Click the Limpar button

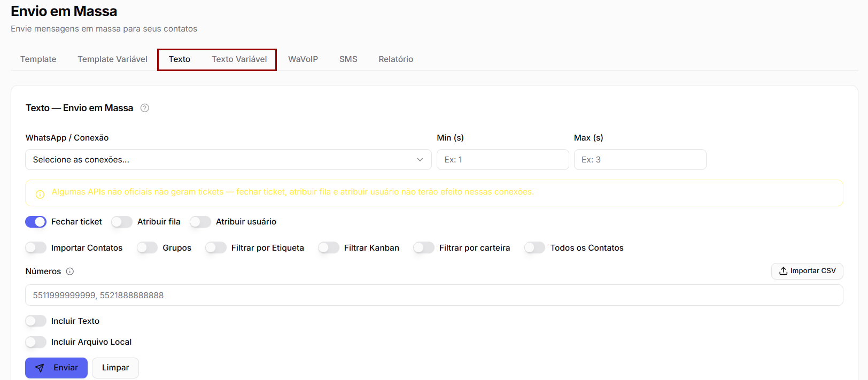click(115, 368)
